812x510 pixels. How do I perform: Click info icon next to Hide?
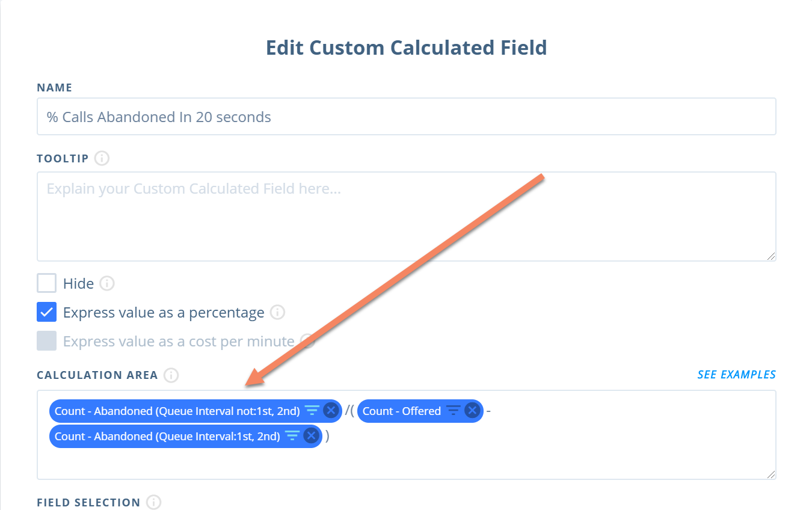[106, 283]
